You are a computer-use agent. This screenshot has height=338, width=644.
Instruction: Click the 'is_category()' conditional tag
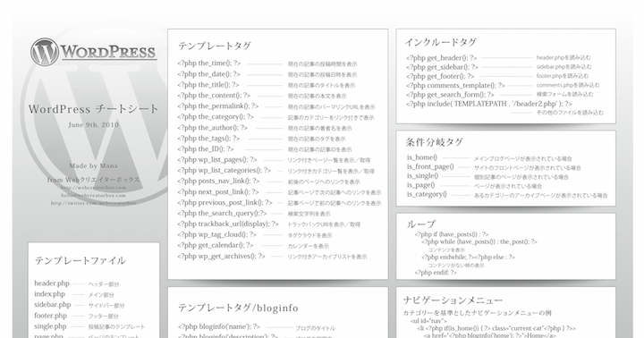click(427, 194)
